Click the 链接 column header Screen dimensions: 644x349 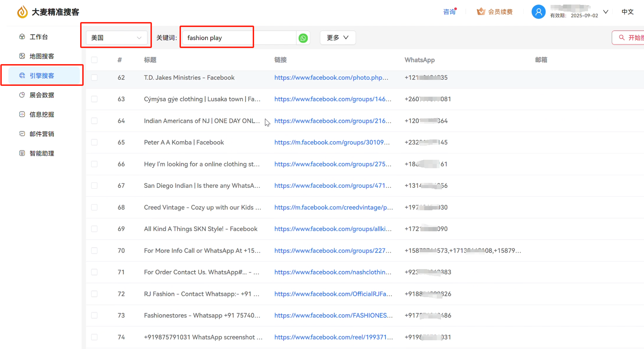click(x=280, y=60)
